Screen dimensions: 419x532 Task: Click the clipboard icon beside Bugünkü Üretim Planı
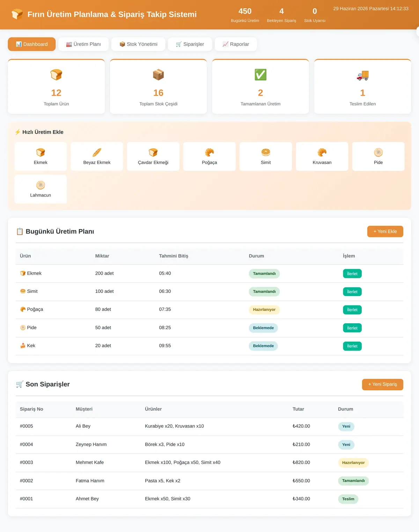point(20,231)
